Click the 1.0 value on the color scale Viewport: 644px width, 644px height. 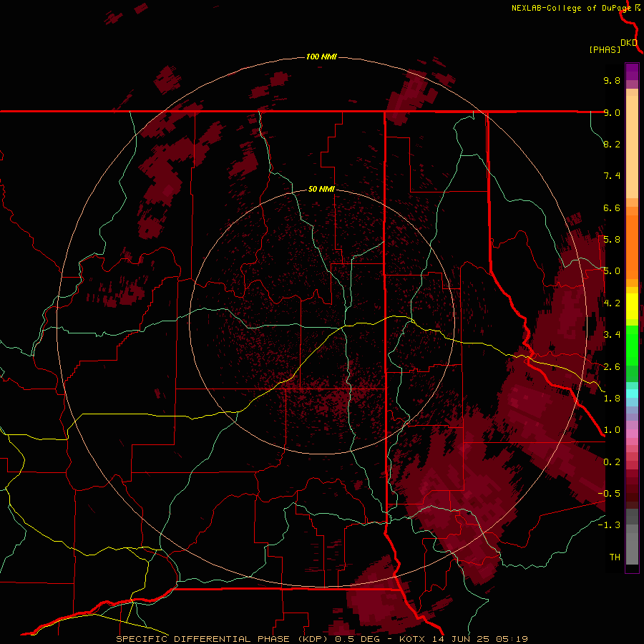click(x=612, y=430)
